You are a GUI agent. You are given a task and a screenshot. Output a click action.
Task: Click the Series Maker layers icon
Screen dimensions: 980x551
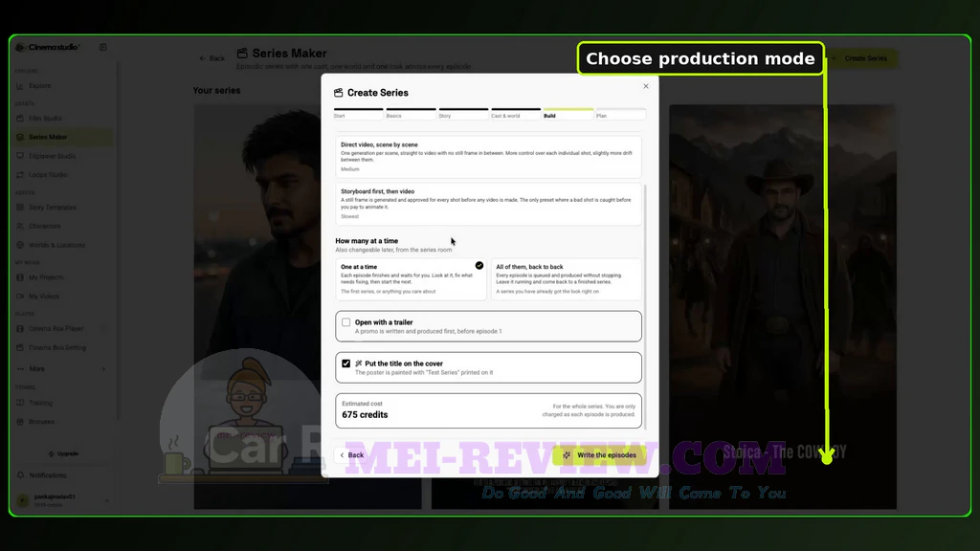[20, 137]
